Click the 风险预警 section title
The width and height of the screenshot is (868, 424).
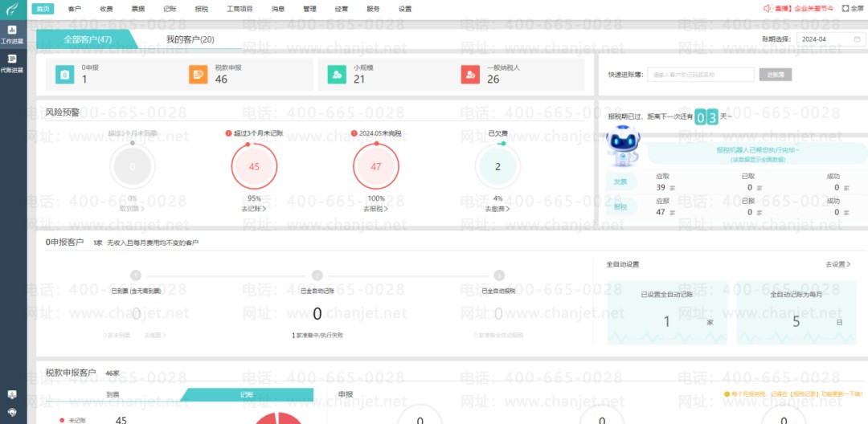[x=63, y=112]
